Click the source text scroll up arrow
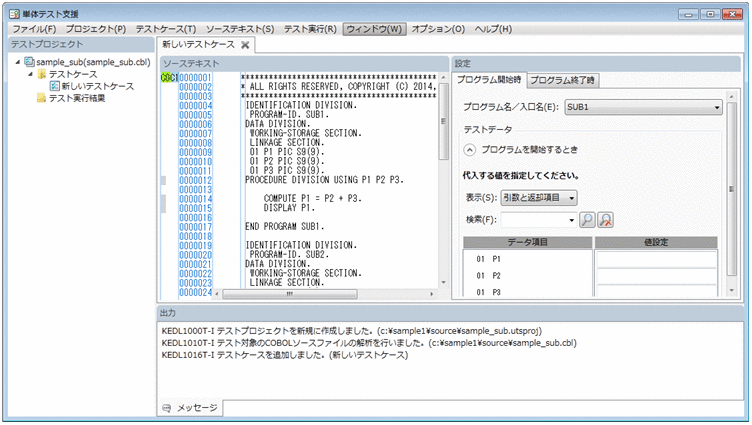 pos(444,78)
